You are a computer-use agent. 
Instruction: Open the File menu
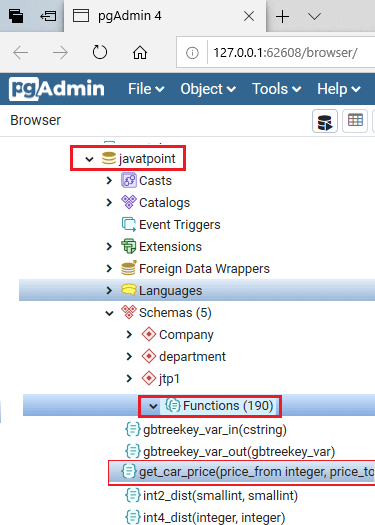coord(146,89)
